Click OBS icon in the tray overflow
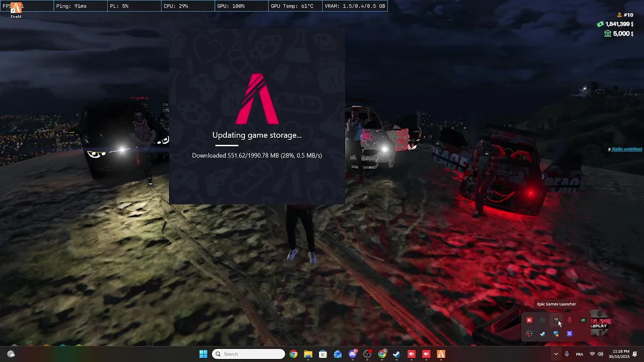The image size is (644, 362). click(529, 333)
